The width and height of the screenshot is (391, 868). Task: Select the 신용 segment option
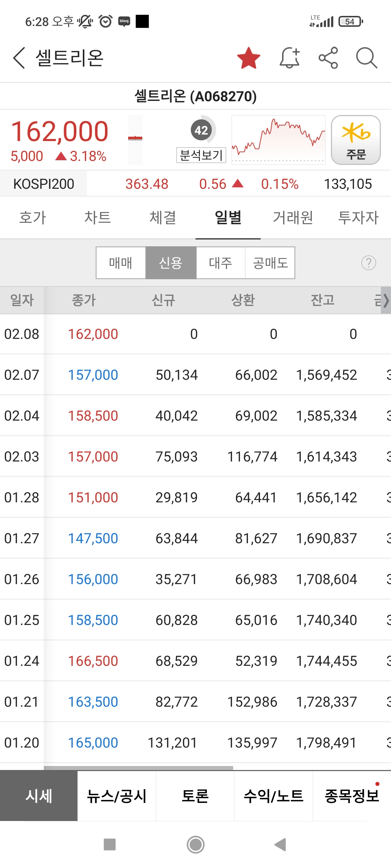point(171,263)
